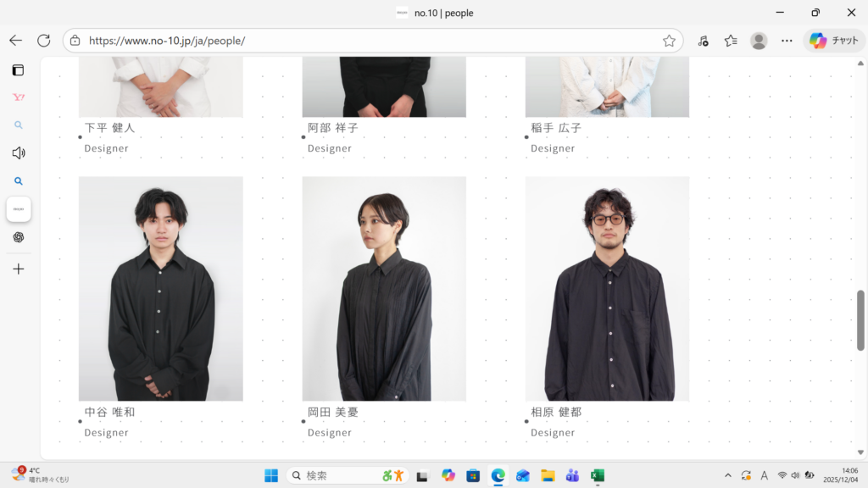868x488 pixels.
Task: Click the 中谷 唯和 designer portrait
Action: click(160, 288)
